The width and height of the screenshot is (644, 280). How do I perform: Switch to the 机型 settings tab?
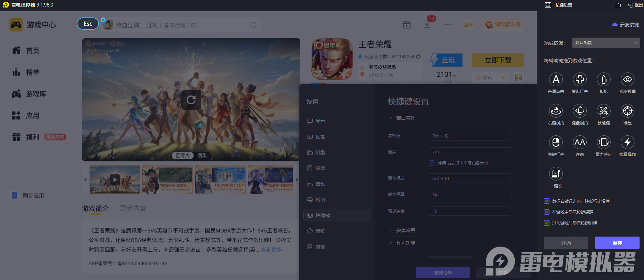click(337, 152)
